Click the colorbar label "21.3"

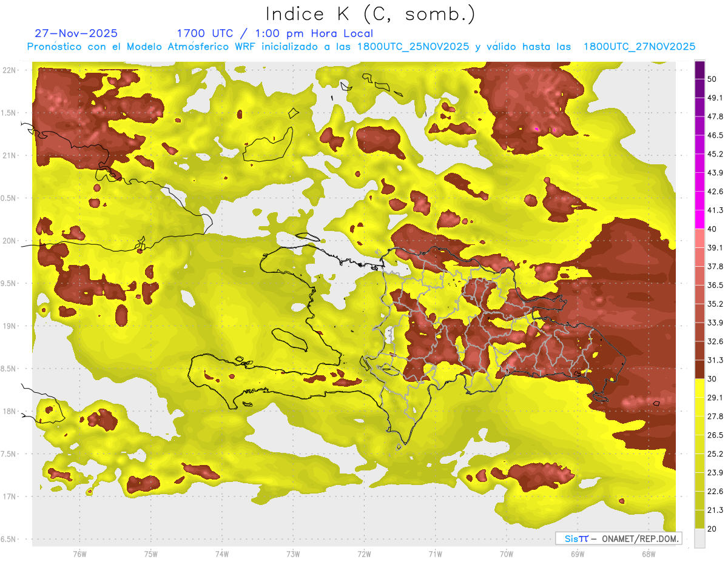pos(715,510)
